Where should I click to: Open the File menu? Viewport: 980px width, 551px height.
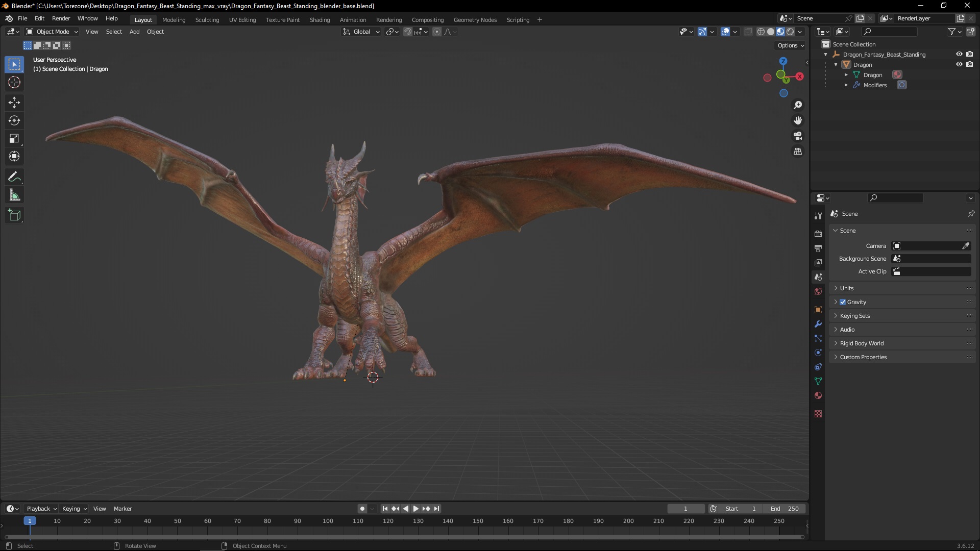point(22,18)
